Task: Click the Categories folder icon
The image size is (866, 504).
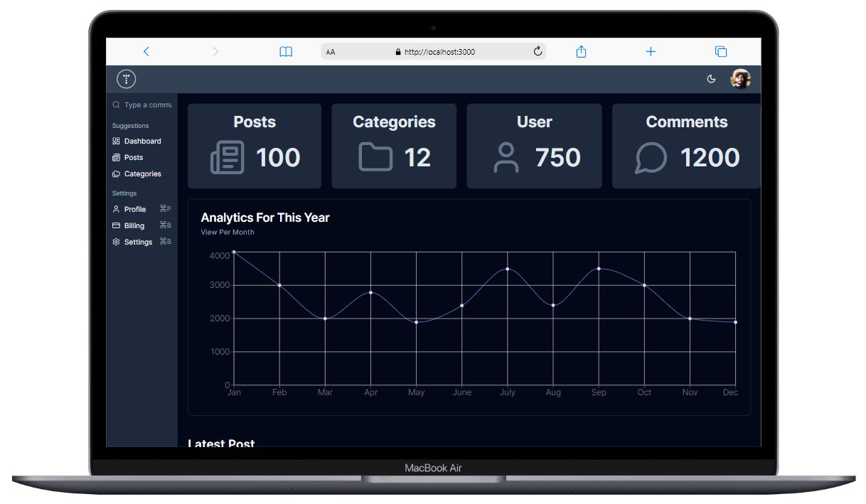Action: 375,157
